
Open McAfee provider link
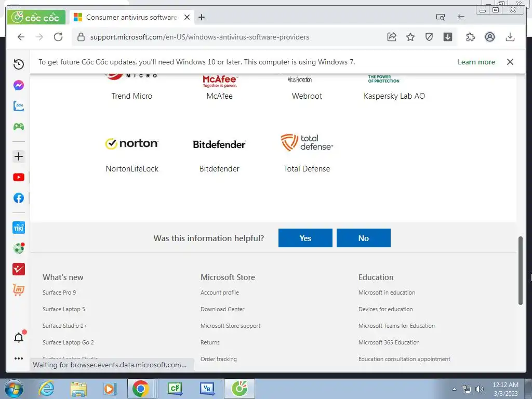(x=220, y=96)
